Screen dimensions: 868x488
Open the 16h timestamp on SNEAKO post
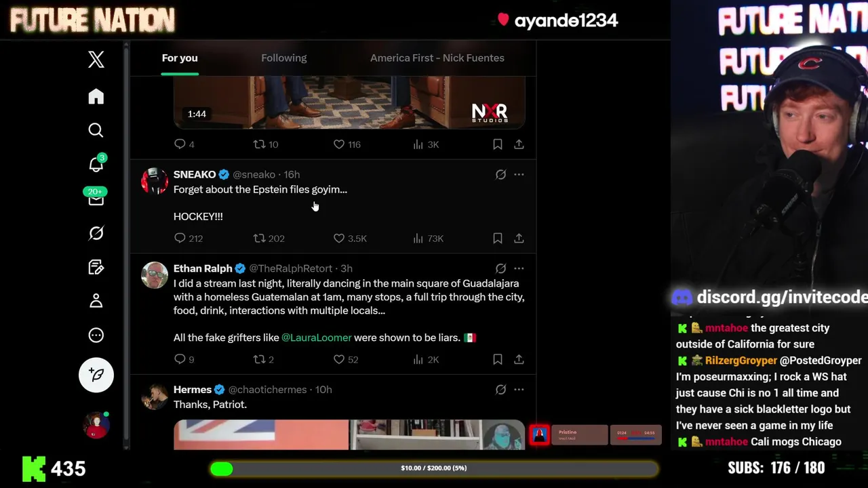click(292, 174)
